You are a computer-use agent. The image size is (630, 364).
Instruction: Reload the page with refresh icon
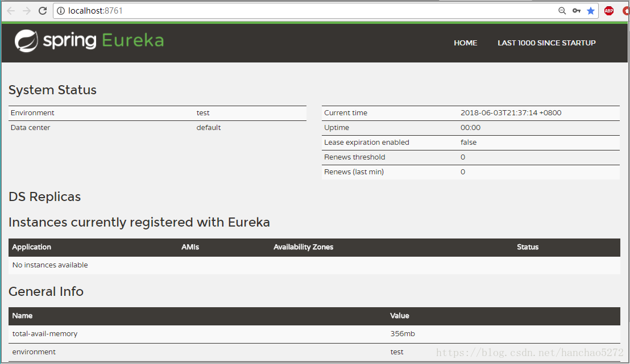[43, 11]
